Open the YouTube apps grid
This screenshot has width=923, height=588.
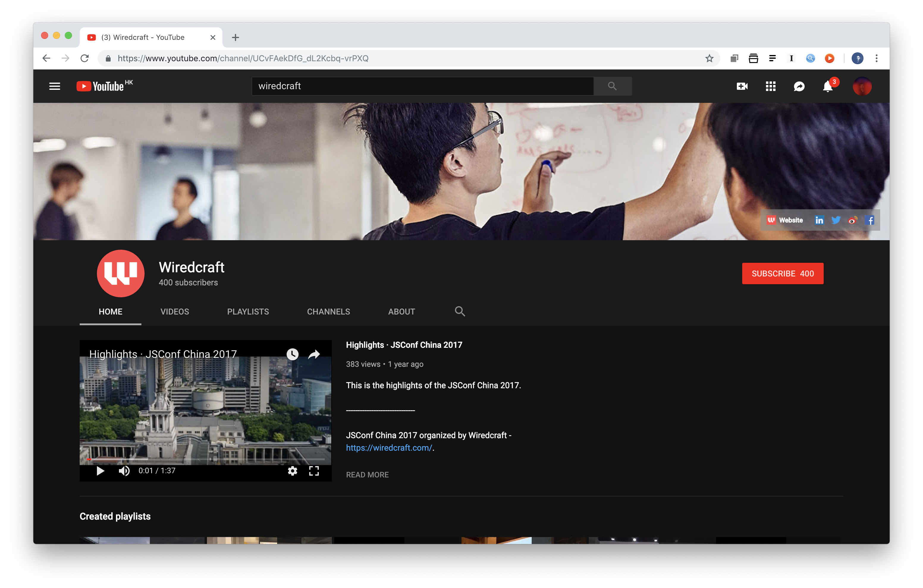(x=770, y=86)
